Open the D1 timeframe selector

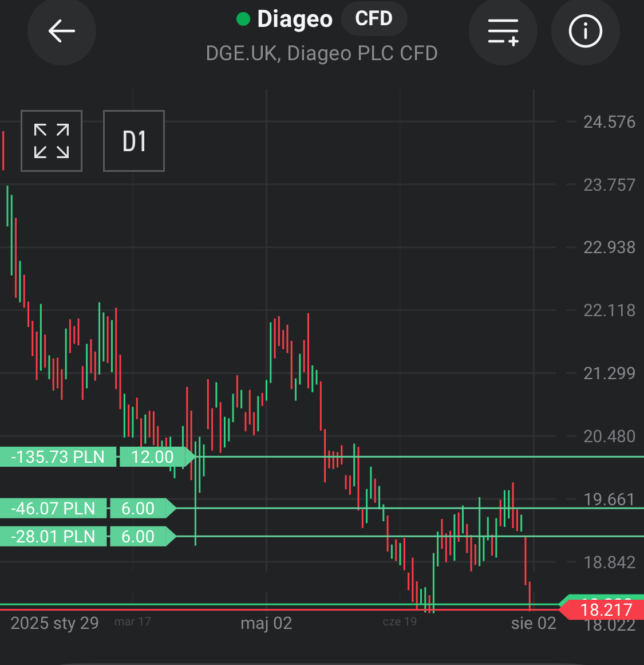coord(134,141)
